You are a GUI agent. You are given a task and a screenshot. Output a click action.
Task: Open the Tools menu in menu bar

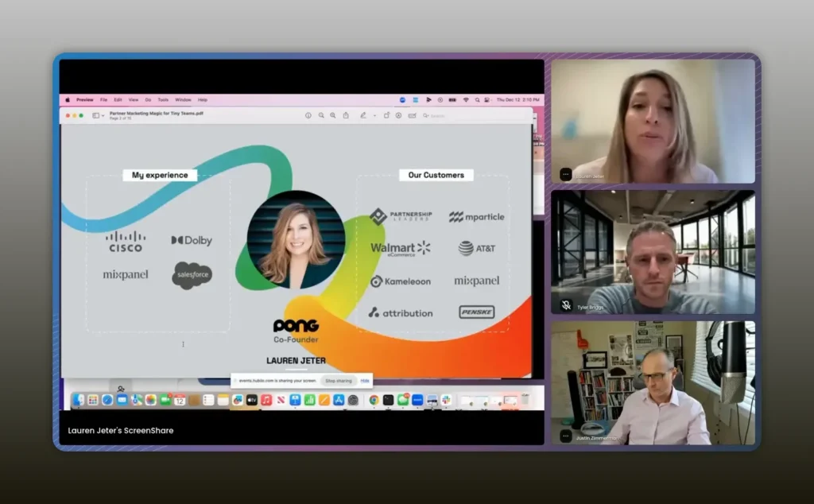pyautogui.click(x=163, y=100)
